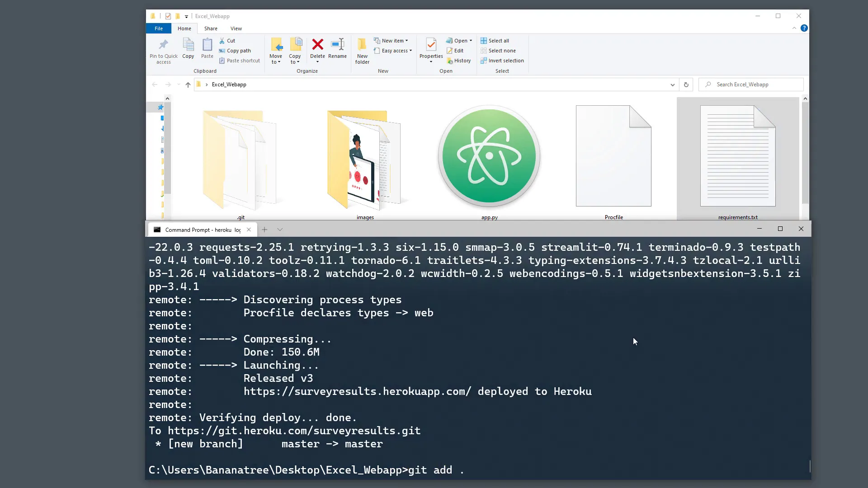Expand the New item dropdown

(x=407, y=40)
